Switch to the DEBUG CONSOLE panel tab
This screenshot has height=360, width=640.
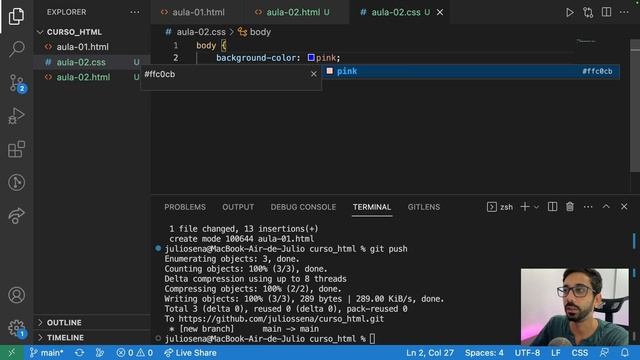click(x=303, y=207)
